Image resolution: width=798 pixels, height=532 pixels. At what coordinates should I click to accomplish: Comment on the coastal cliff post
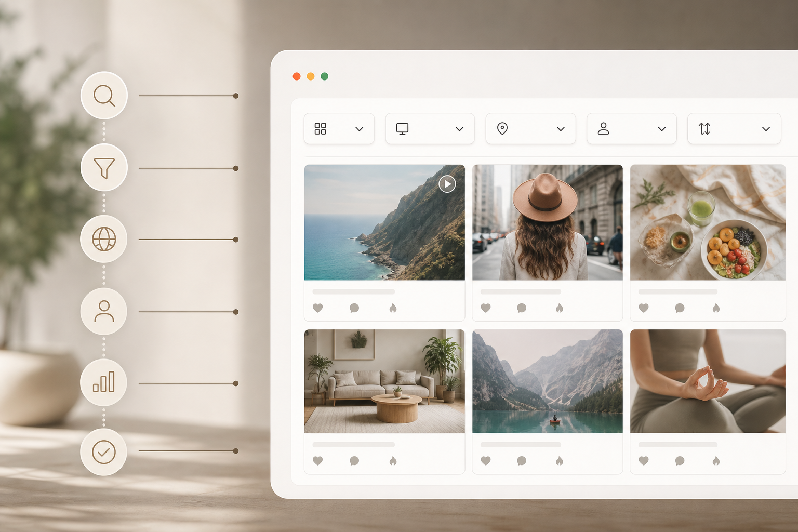pyautogui.click(x=354, y=308)
